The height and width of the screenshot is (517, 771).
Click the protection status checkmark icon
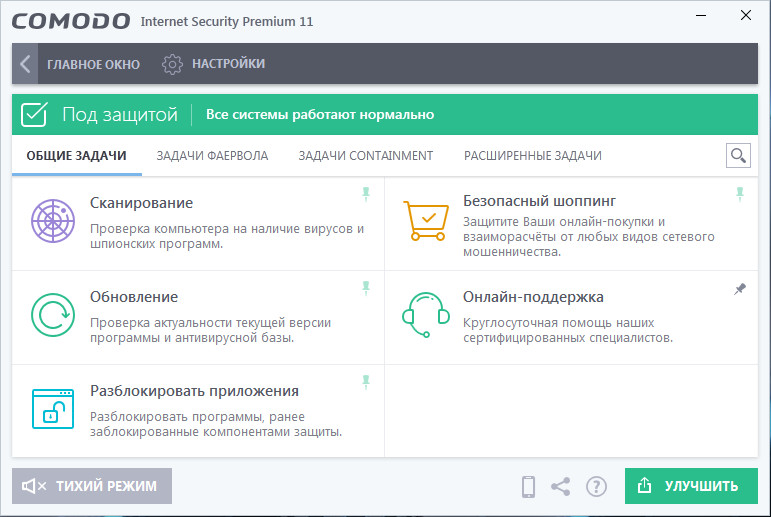click(34, 115)
